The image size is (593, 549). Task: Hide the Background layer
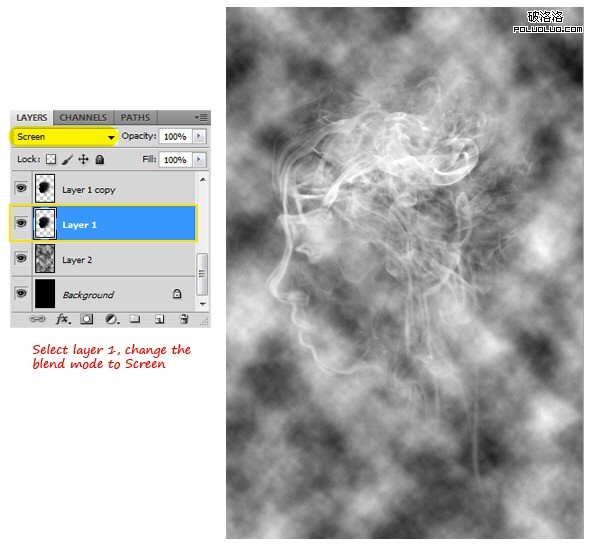pos(21,293)
